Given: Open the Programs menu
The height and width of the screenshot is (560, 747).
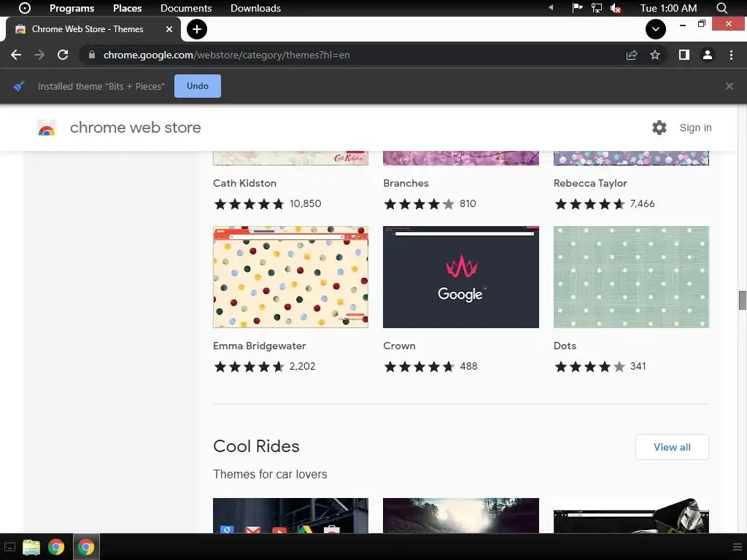Looking at the screenshot, I should point(72,8).
